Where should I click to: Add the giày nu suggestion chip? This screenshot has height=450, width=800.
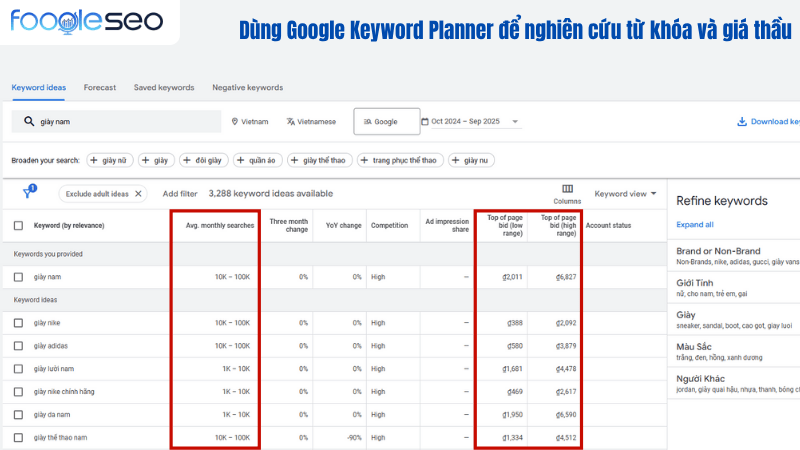(471, 160)
